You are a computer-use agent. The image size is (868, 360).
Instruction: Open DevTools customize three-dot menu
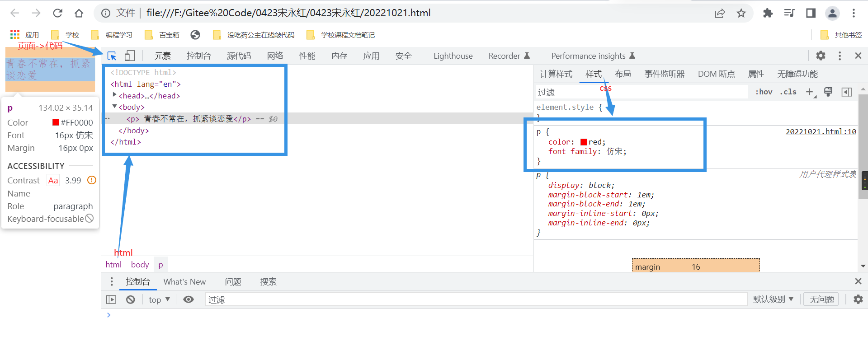[840, 56]
